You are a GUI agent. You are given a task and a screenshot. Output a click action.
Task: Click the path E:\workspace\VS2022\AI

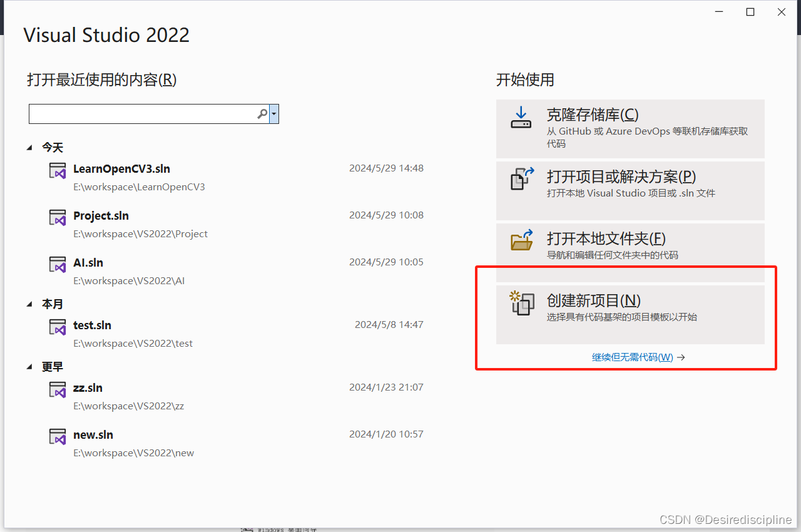[129, 281]
